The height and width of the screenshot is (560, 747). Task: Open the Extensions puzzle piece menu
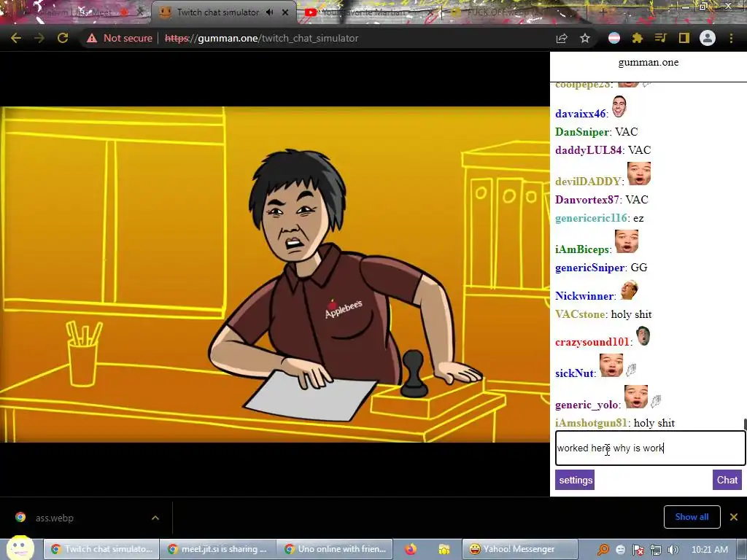click(x=638, y=38)
